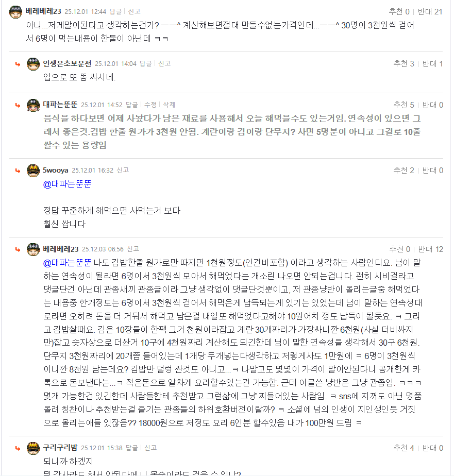Click reply arrow icon beside 5wooya's comment

[x=18, y=171]
